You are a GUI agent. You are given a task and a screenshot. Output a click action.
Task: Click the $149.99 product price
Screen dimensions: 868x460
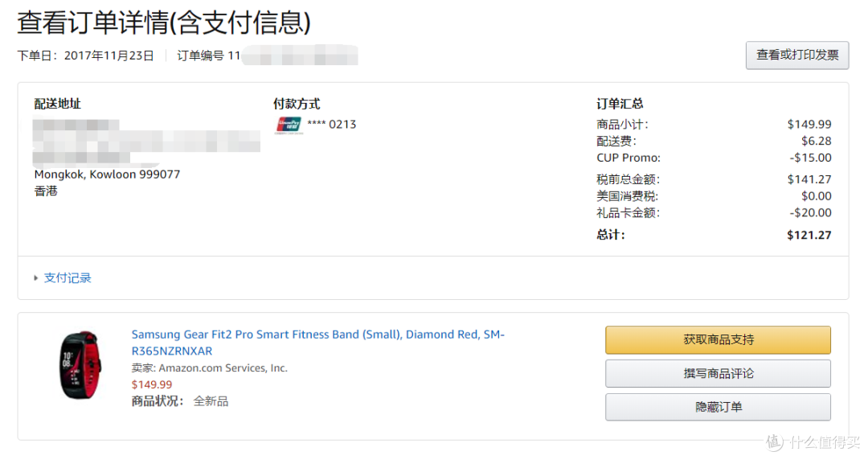point(152,384)
